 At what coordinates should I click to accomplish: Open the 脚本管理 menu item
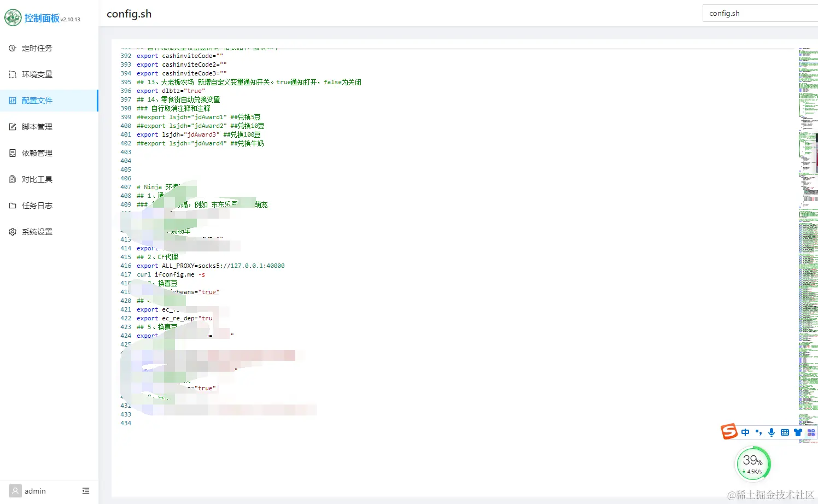pos(49,127)
